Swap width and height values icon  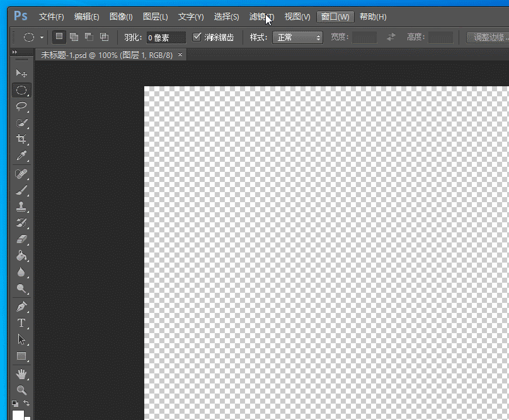point(391,37)
